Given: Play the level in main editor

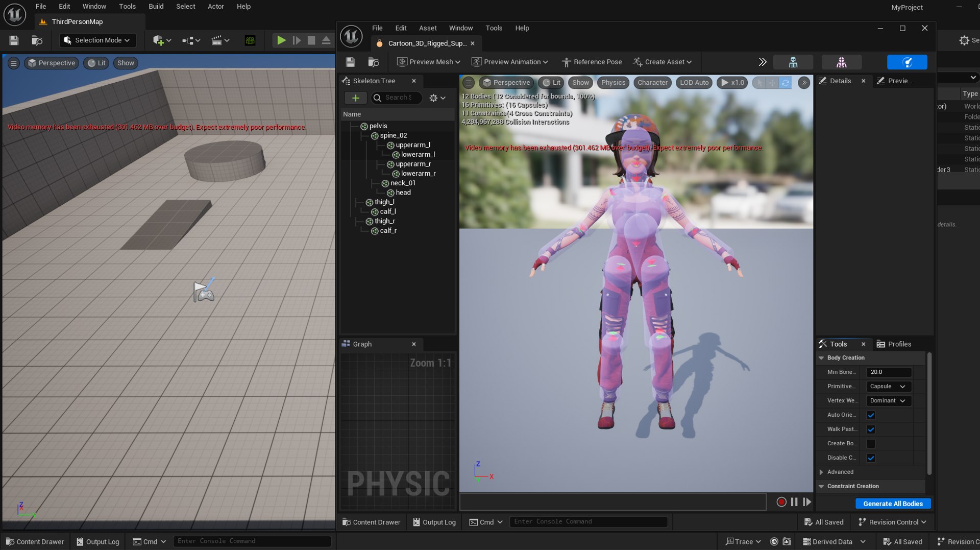Looking at the screenshot, I should pos(281,40).
